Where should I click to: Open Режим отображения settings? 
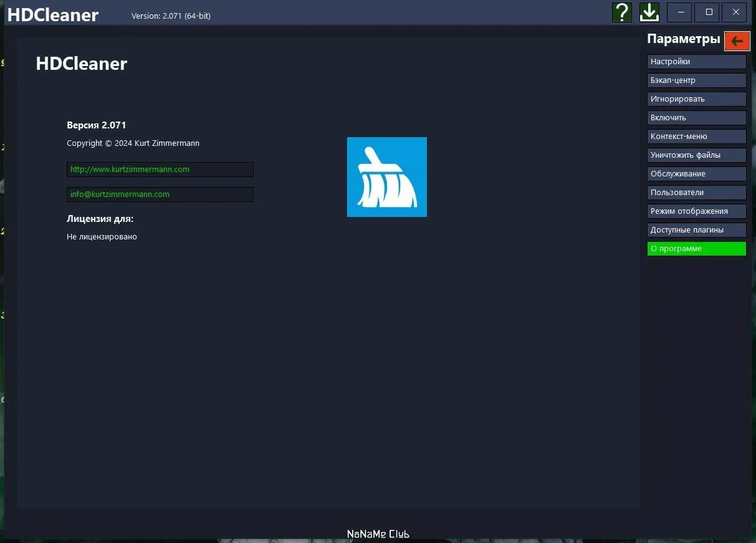coord(697,211)
